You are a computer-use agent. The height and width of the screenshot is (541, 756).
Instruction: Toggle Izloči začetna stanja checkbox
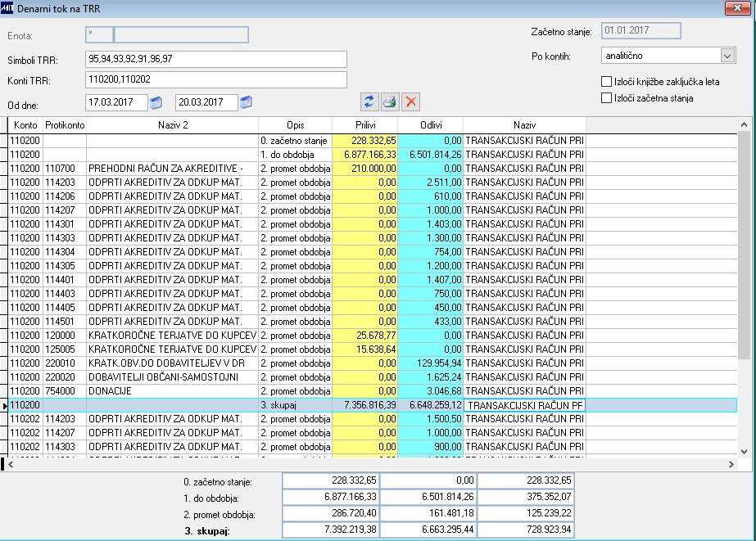[x=607, y=98]
